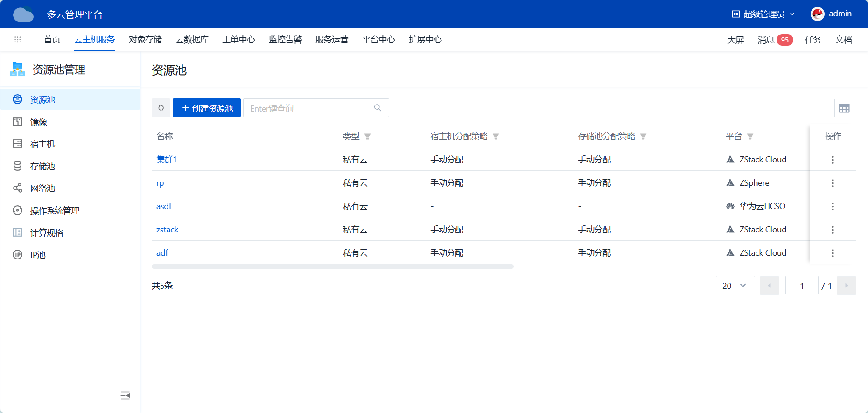Click the table horizontal scrollbar
The width and height of the screenshot is (868, 413).
[x=333, y=266]
